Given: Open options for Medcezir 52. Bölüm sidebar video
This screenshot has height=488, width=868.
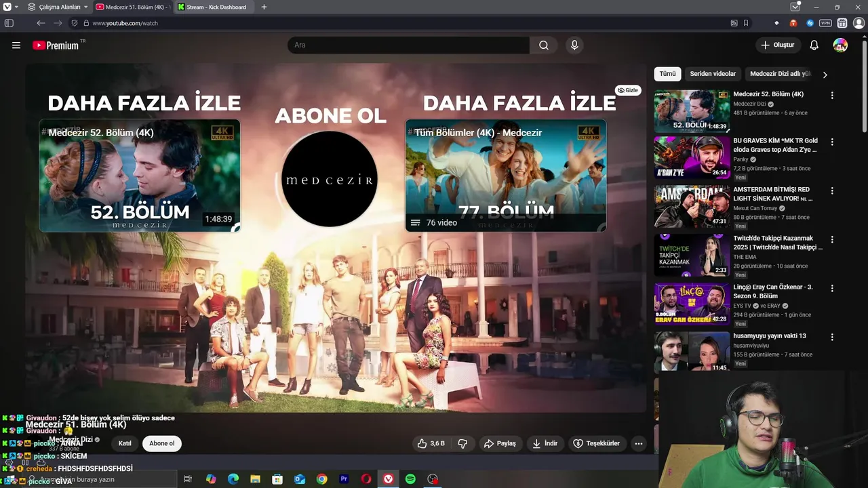Looking at the screenshot, I should (x=832, y=96).
